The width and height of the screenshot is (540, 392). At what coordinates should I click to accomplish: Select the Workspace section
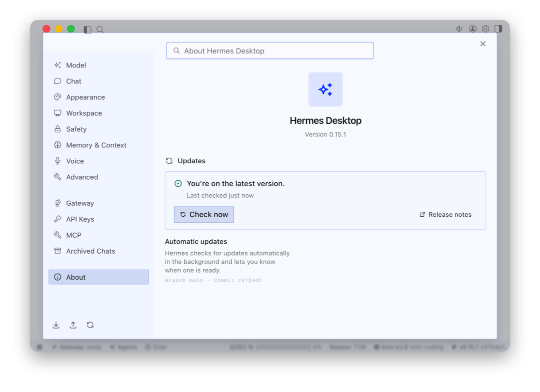(x=99, y=113)
